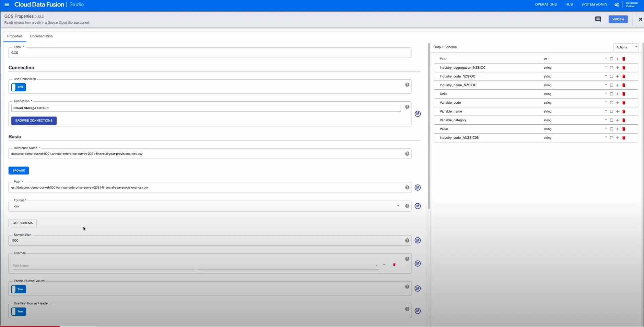Screen dimensions: 644x327
Task: Delete the Units schema field
Action: 624,94
